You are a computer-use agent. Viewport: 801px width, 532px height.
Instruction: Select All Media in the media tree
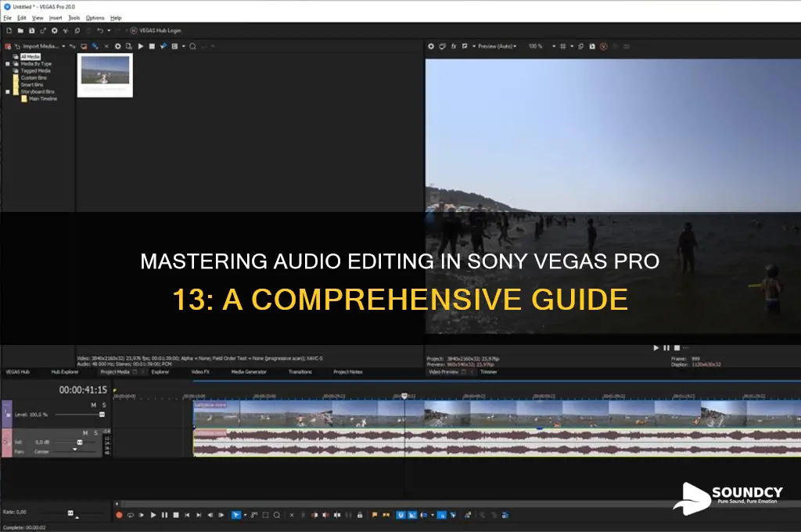[x=31, y=57]
